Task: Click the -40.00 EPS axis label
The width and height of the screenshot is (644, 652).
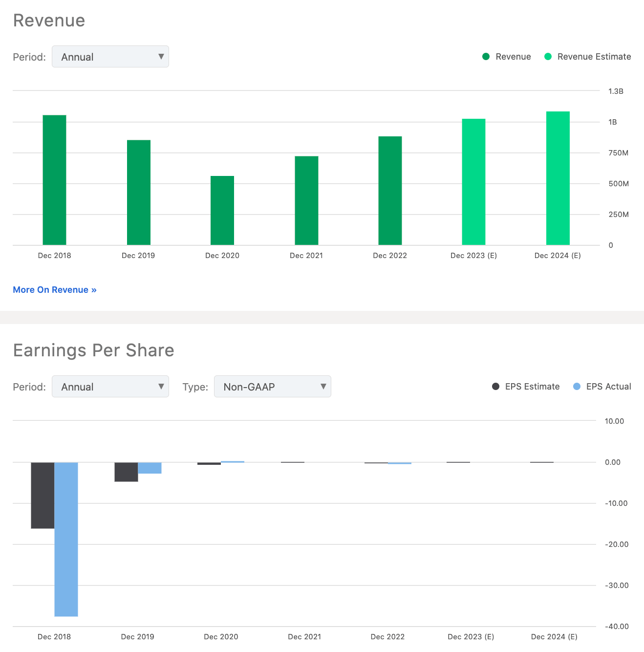Action: point(617,627)
